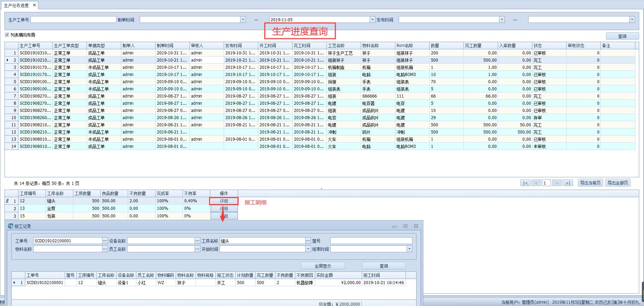The image size is (644, 306).
Task: Click the 工单号 field SCDD19102100001
Action: click(68, 241)
